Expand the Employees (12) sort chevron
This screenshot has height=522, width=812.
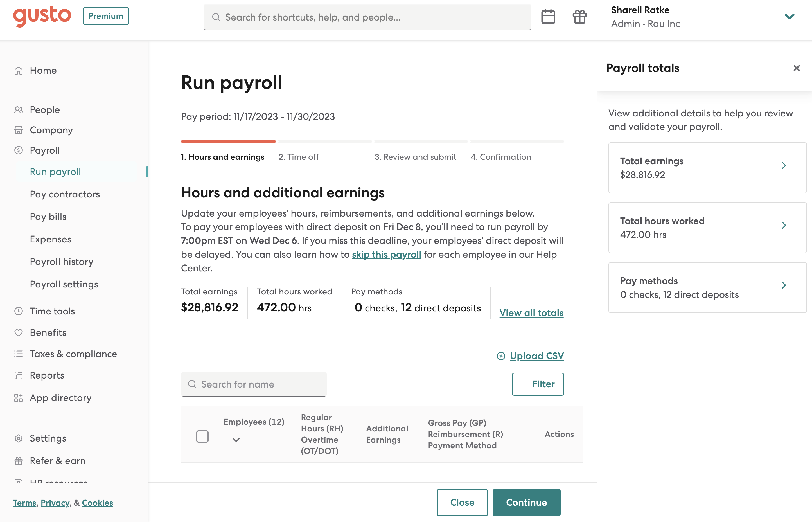[236, 440]
